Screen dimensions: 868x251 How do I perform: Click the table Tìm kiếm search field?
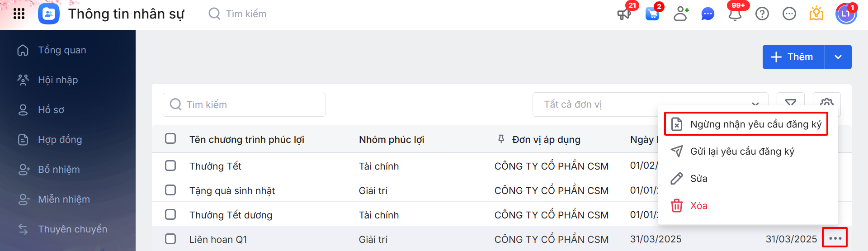click(244, 105)
